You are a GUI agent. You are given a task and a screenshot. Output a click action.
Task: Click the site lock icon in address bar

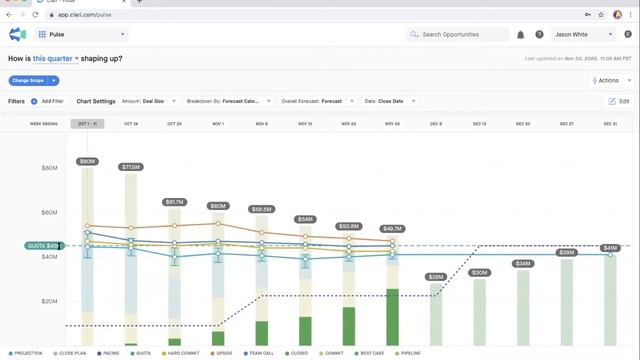click(x=51, y=15)
